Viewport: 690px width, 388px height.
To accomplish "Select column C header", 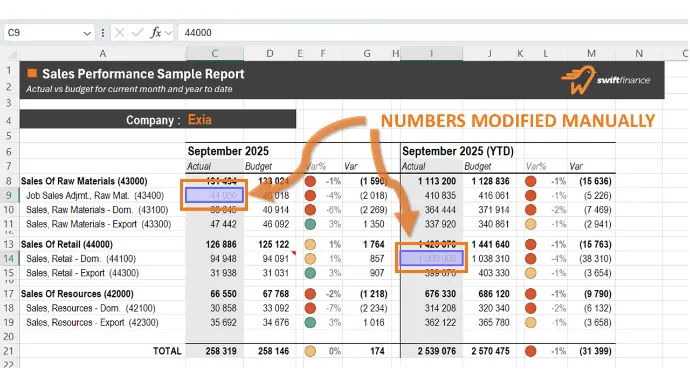I will point(215,53).
